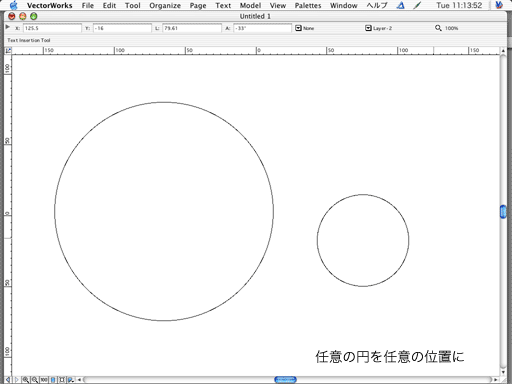
Task: Click the zoom in magnifier icon
Action: click(x=26, y=380)
